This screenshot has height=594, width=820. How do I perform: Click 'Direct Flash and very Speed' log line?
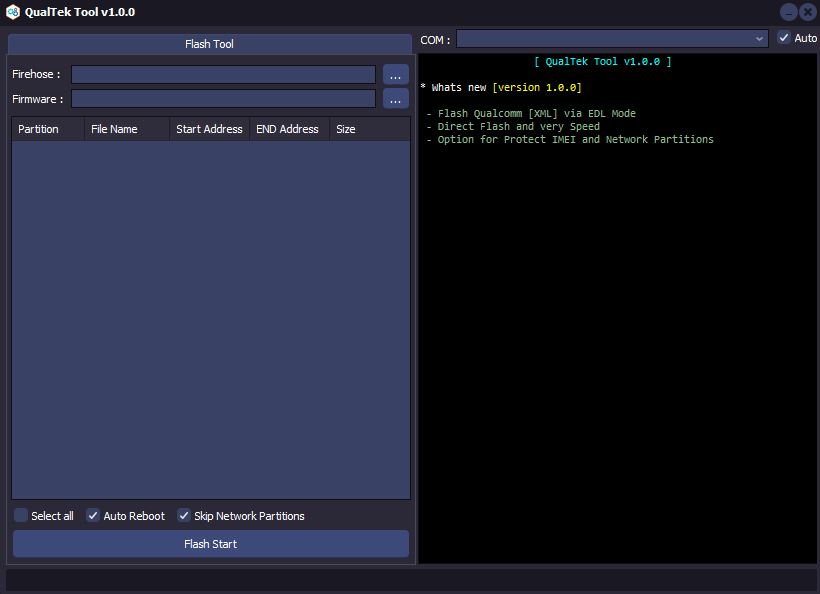(518, 127)
